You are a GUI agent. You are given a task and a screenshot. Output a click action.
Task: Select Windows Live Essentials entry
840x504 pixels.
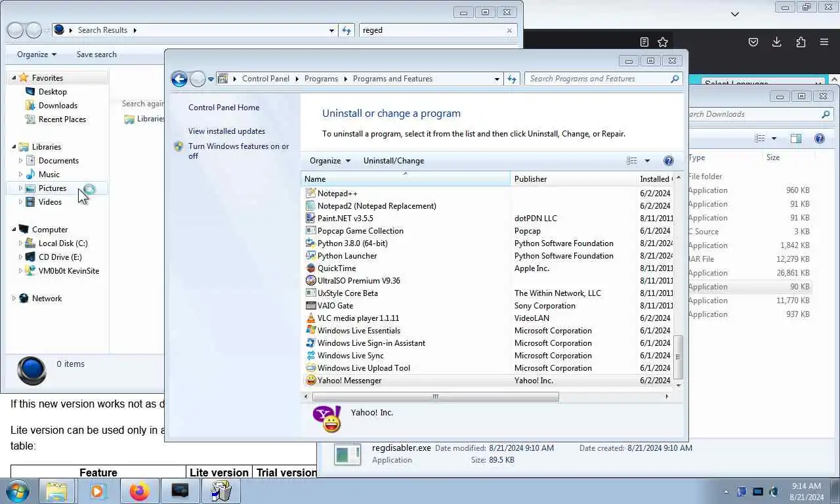(x=359, y=331)
